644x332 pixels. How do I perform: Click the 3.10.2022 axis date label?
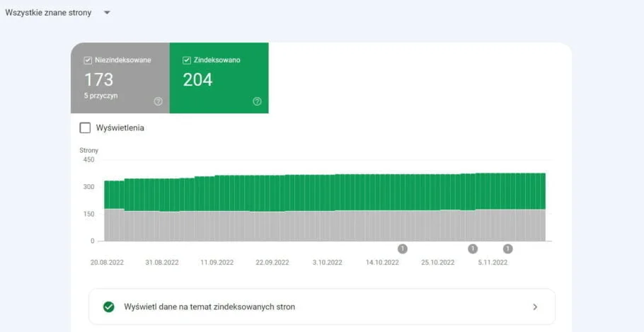[327, 263]
